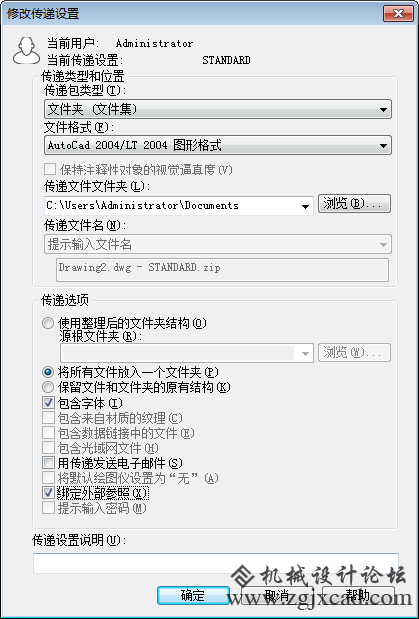Screen dimensions: 419x619
Task: Click the user avatar icon
Action: (x=26, y=50)
